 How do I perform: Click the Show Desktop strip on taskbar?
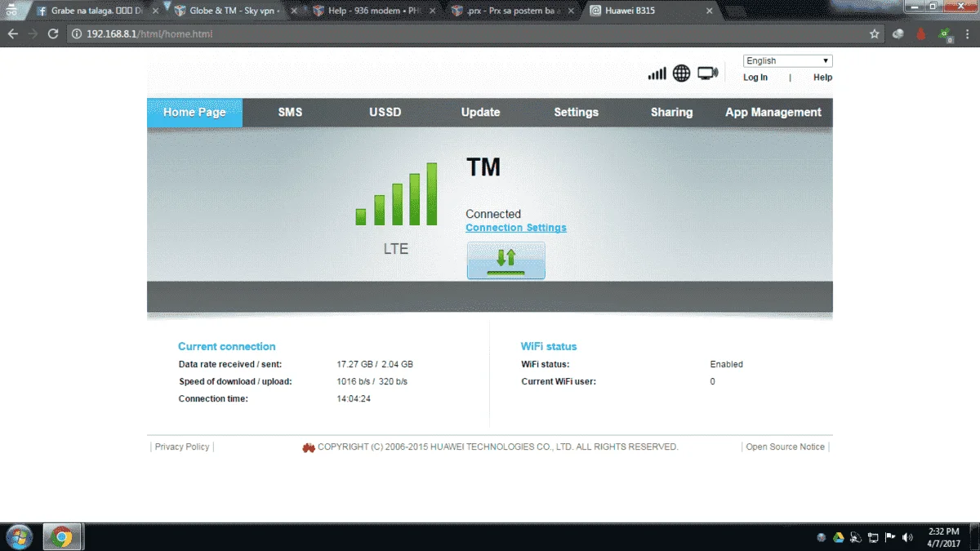974,537
